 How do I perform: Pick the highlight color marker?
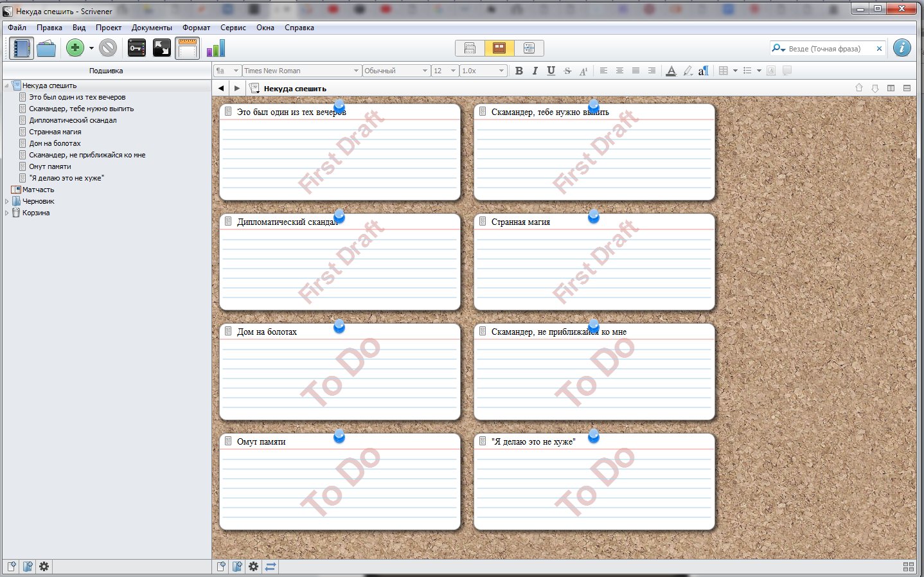pos(688,71)
